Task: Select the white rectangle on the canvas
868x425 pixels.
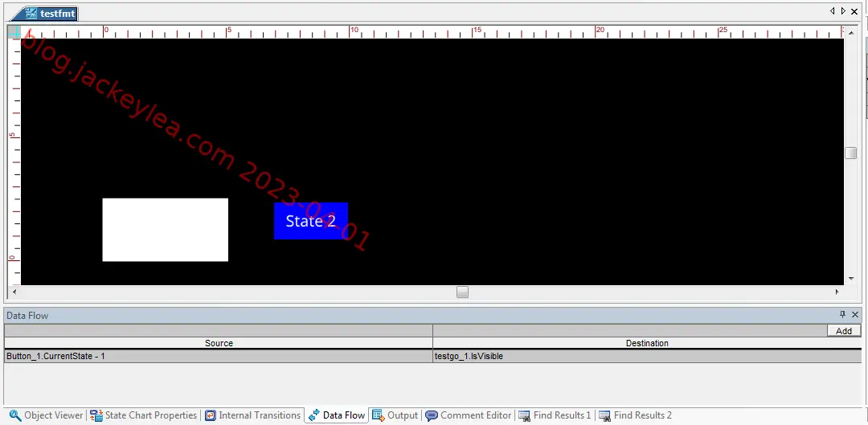Action: point(165,230)
